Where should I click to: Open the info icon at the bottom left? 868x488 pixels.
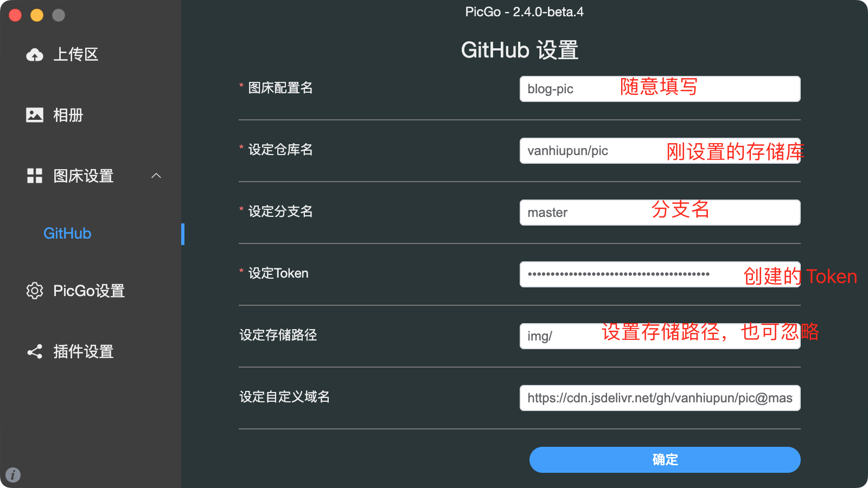13,475
